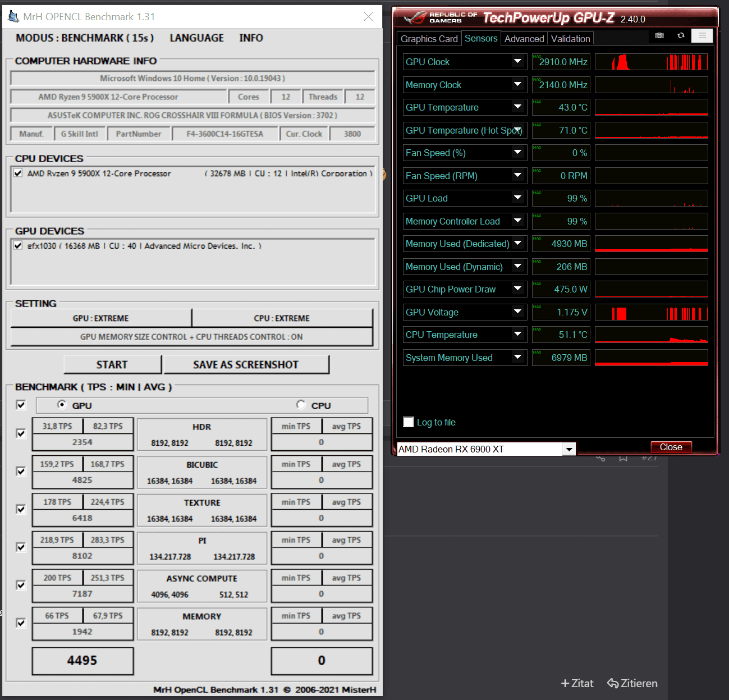
Task: Switch to the Graphics Card tab
Action: (x=429, y=39)
